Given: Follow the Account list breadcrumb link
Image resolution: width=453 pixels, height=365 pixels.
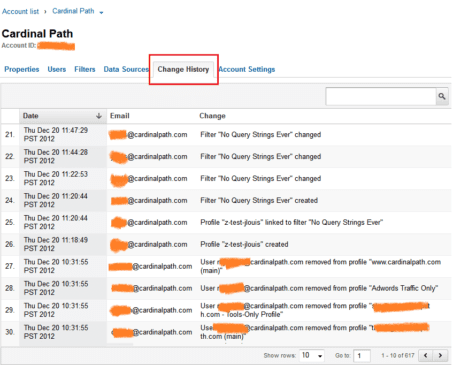Looking at the screenshot, I should tap(20, 11).
